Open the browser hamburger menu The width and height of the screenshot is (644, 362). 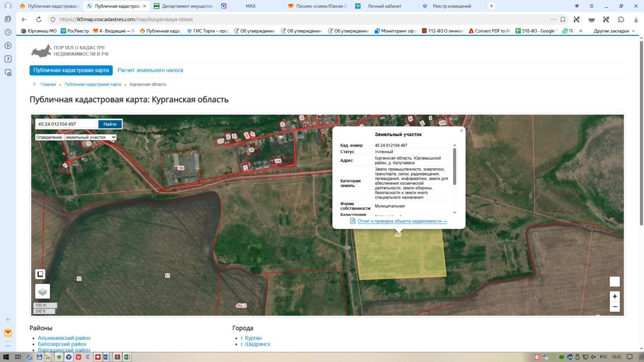click(591, 6)
